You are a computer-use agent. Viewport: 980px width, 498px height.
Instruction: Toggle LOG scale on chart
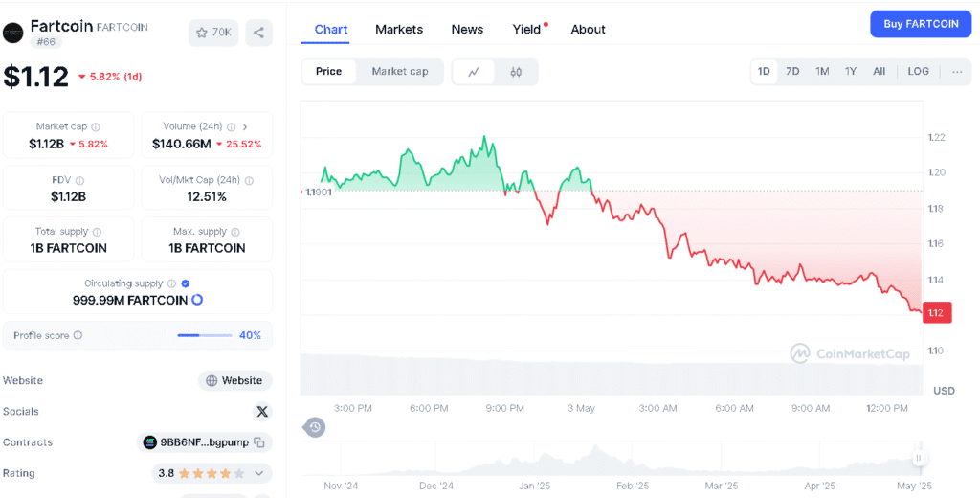pos(918,71)
